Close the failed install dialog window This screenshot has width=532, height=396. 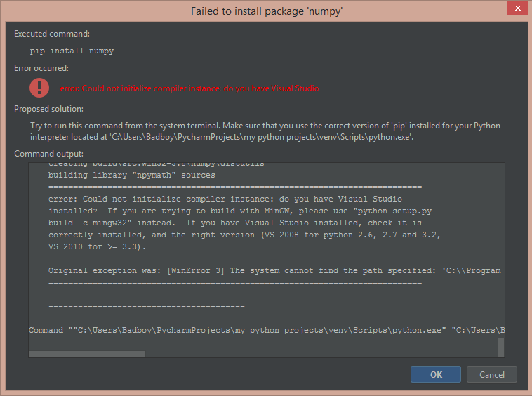pyautogui.click(x=518, y=8)
